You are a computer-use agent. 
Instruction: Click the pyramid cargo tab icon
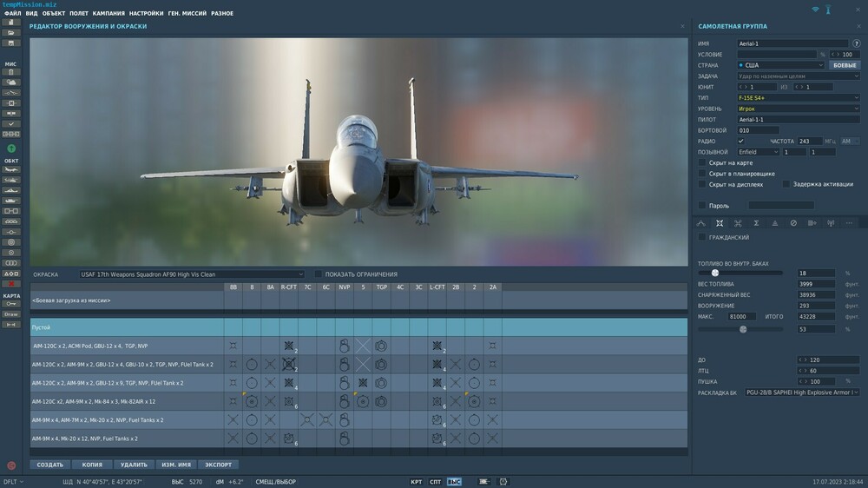click(775, 223)
